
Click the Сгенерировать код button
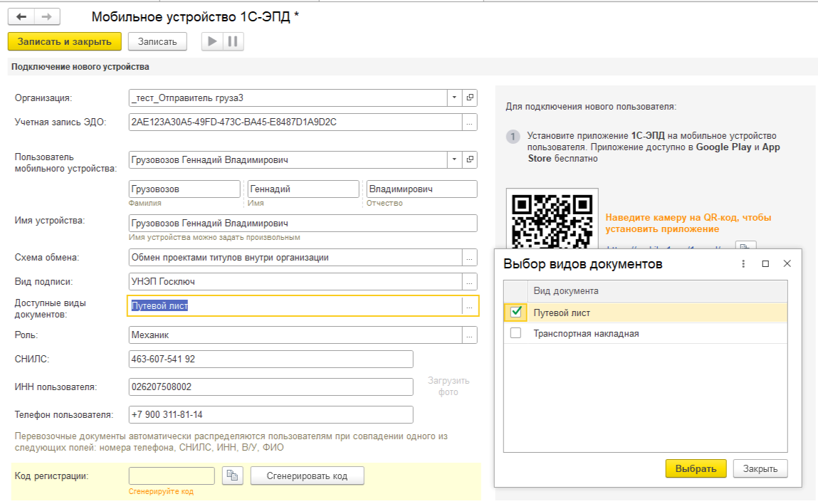tap(307, 476)
